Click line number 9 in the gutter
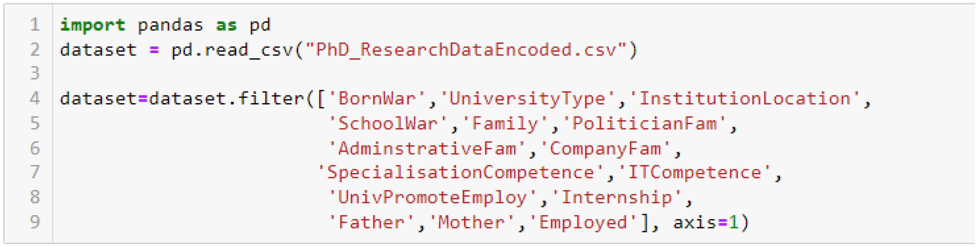This screenshot has width=980, height=247. [x=35, y=222]
